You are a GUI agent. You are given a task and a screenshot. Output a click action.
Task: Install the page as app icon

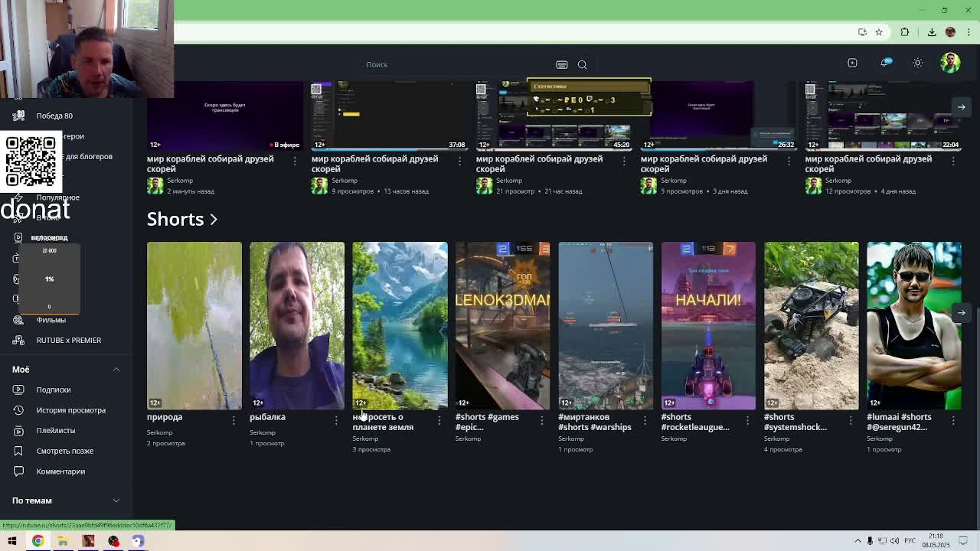tap(862, 31)
